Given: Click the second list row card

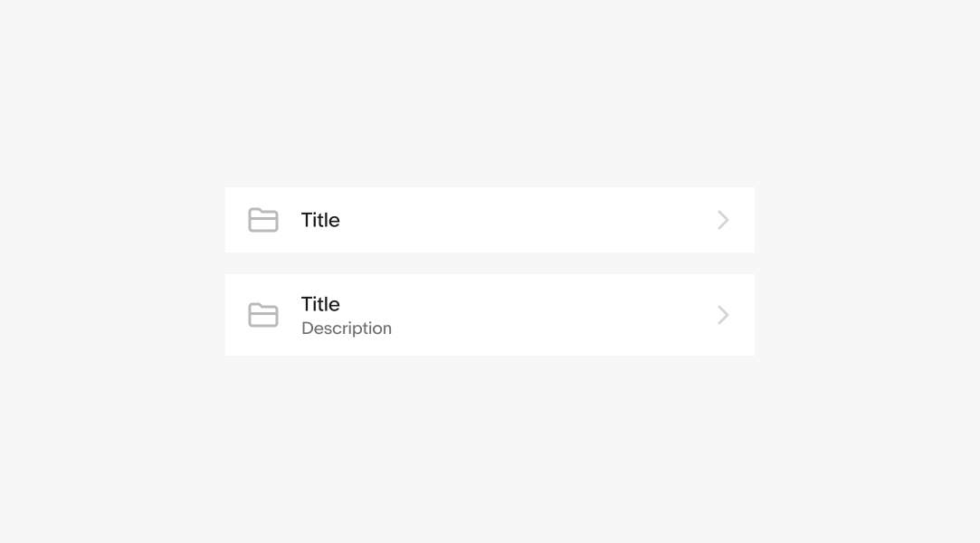Looking at the screenshot, I should 490,315.
